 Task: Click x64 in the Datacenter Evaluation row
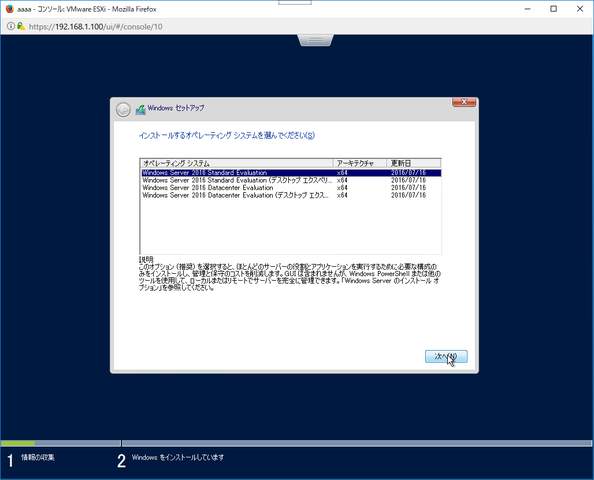[x=342, y=188]
